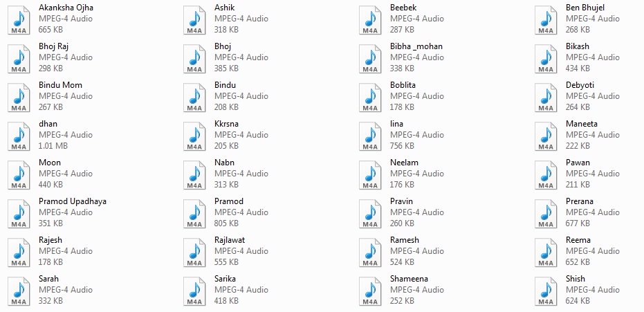Click the Ben Bhujel audio icon
Viewport: 644px width, 312px height.
(x=546, y=20)
